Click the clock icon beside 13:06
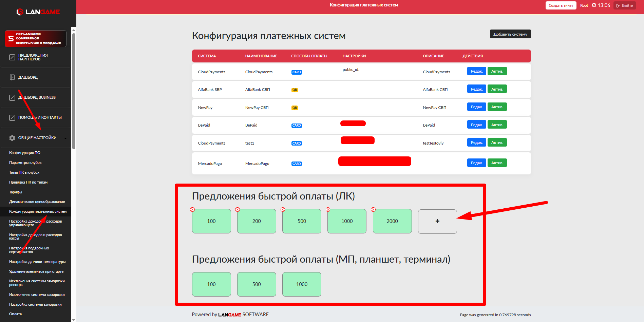Viewport: 644px width, 322px height. (594, 5)
